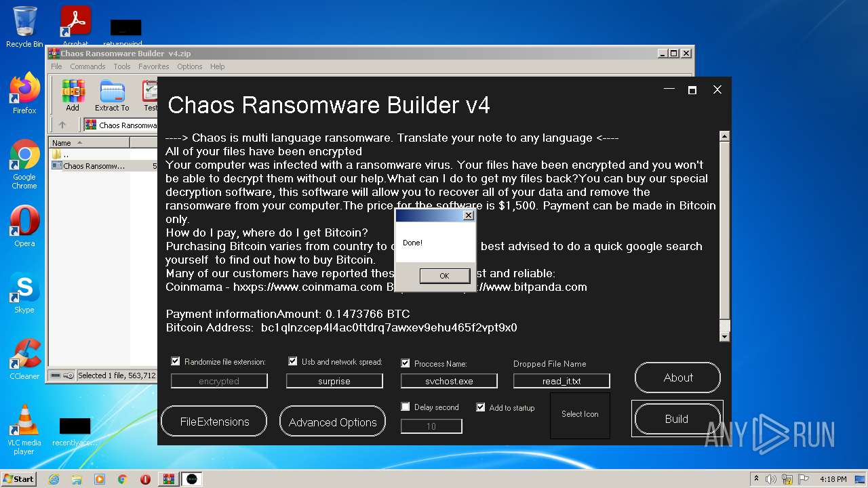The height and width of the screenshot is (488, 868).
Task: Click the 'surprise' text field
Action: point(334,381)
